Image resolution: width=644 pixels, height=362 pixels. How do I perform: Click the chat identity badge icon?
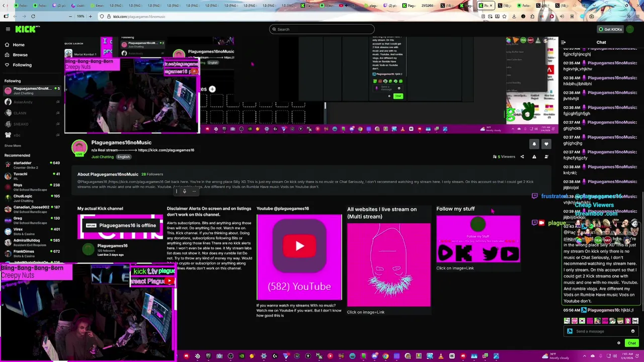pyautogui.click(x=570, y=331)
